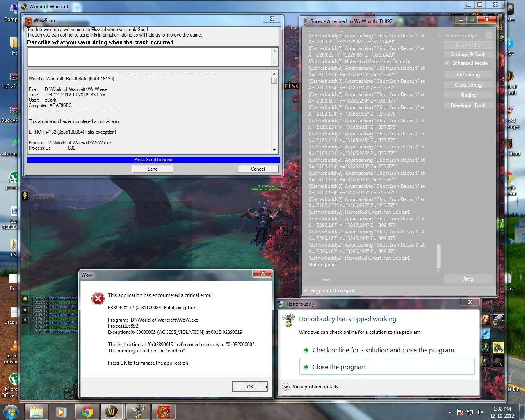The image size is (525, 420).
Task: Switch to World of Warcraft taskbar icon
Action: pyautogui.click(x=112, y=412)
